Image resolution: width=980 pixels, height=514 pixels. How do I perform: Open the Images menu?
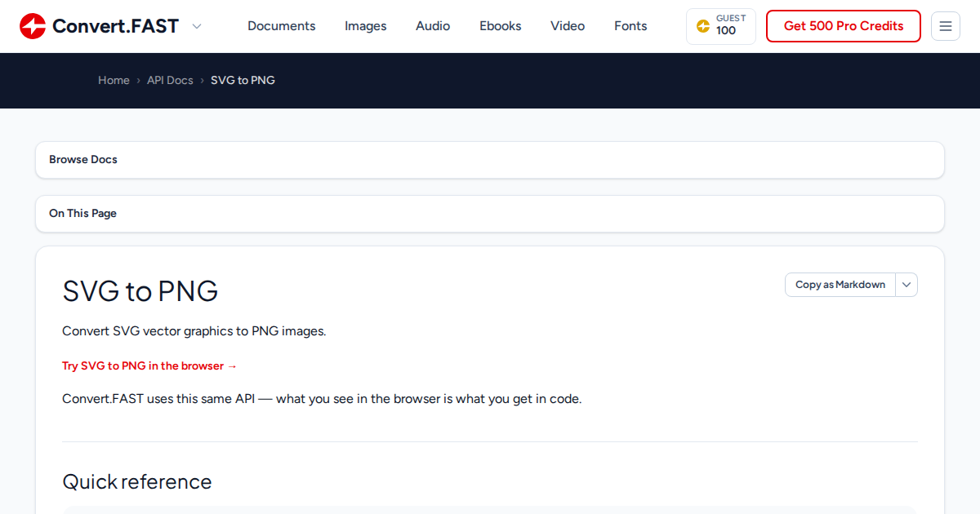click(x=366, y=26)
